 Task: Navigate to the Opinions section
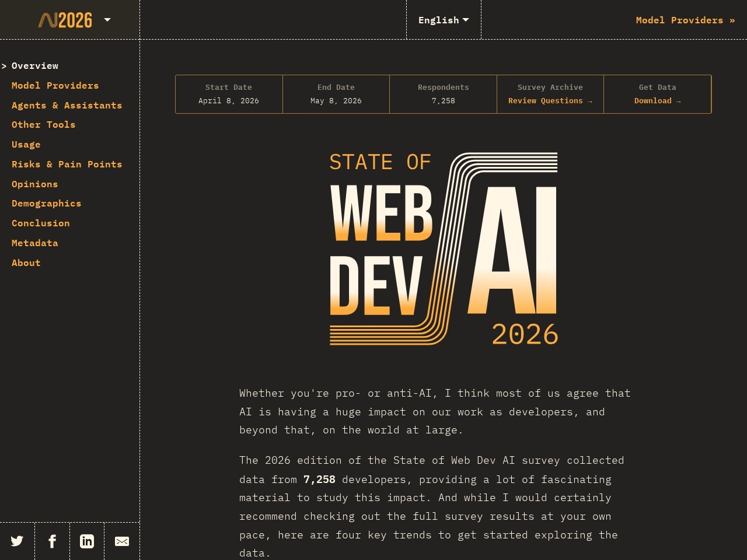34,184
